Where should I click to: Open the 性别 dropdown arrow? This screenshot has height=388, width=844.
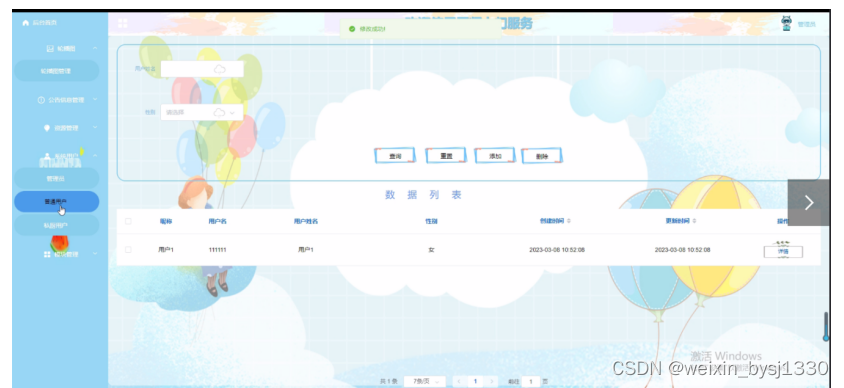pos(233,113)
